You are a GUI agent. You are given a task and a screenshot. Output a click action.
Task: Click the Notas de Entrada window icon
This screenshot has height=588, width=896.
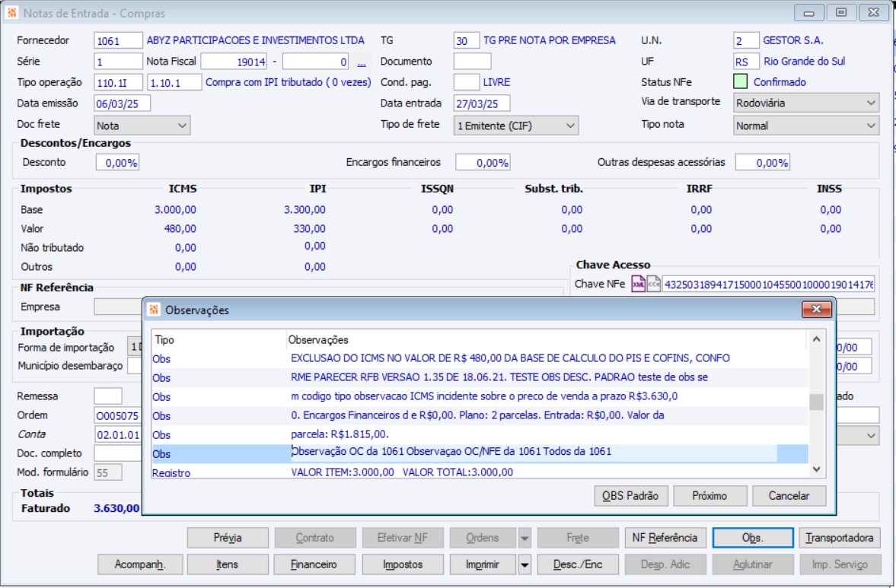11,13
